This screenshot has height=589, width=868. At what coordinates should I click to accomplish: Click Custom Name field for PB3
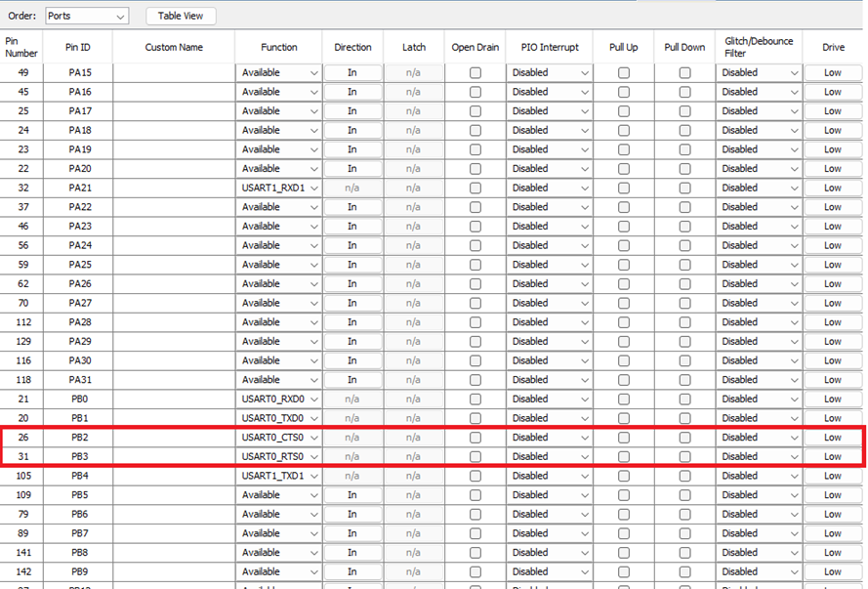174,457
